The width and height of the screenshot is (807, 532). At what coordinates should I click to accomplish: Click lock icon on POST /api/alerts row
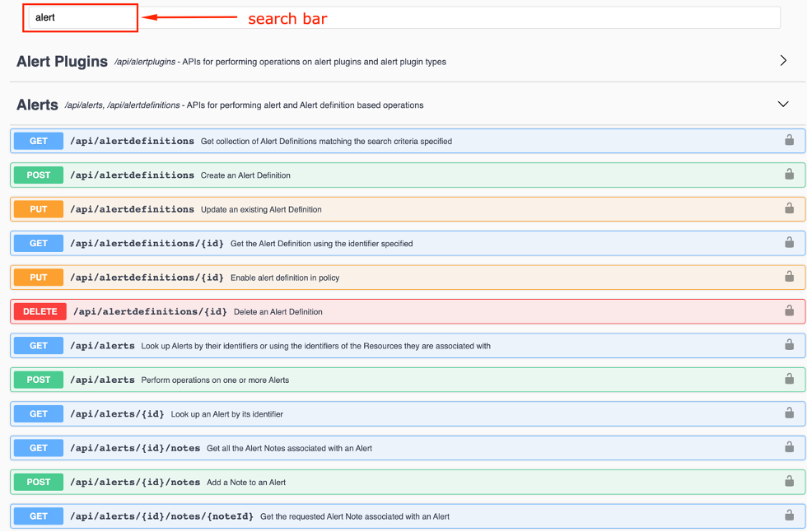pyautogui.click(x=789, y=379)
